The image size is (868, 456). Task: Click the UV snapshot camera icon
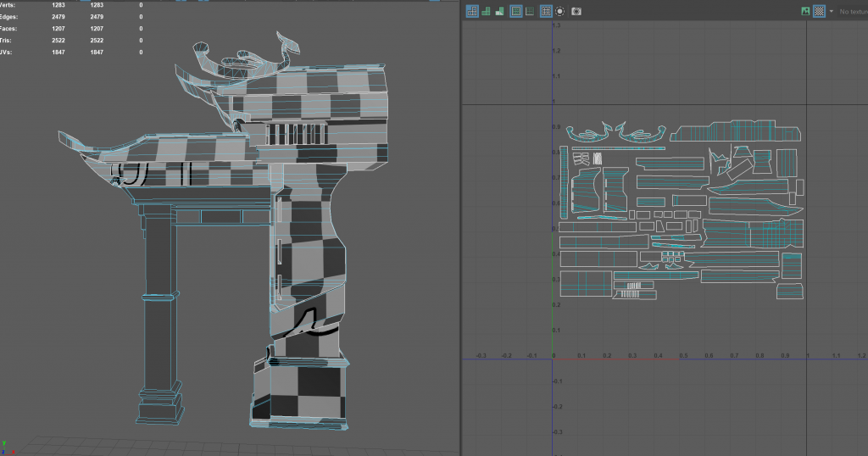coord(576,11)
